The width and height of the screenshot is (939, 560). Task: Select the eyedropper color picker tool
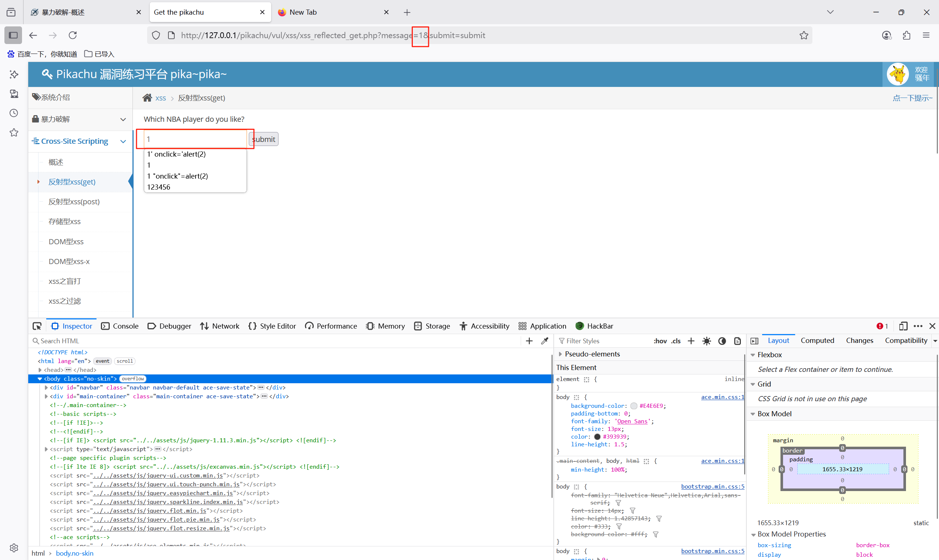pos(545,341)
